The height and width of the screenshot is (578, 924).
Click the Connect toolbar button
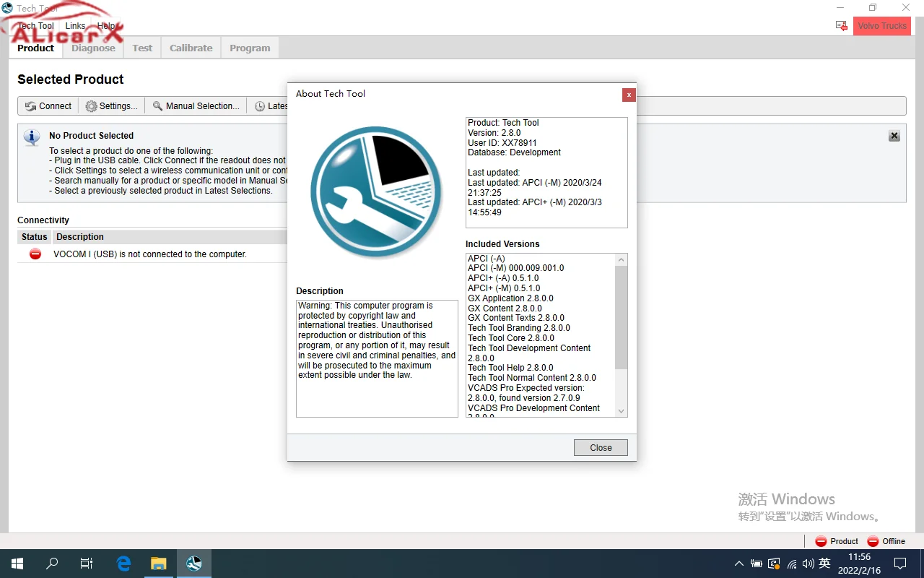[48, 106]
